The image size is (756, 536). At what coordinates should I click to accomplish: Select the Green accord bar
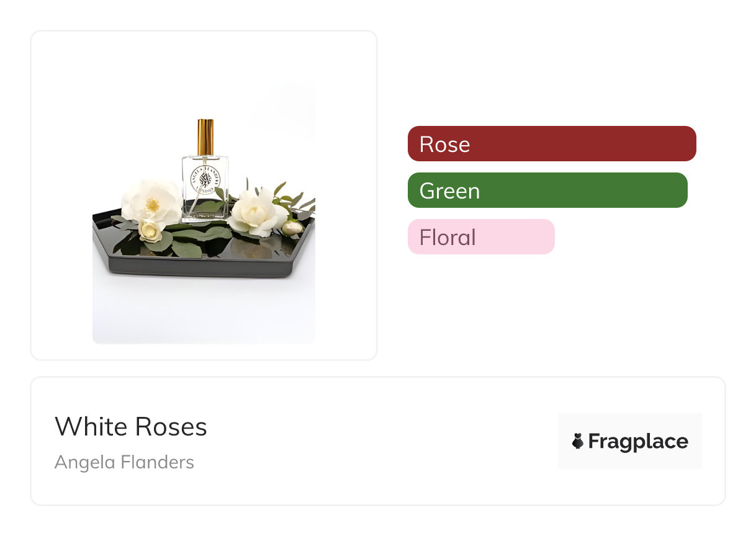(x=547, y=190)
